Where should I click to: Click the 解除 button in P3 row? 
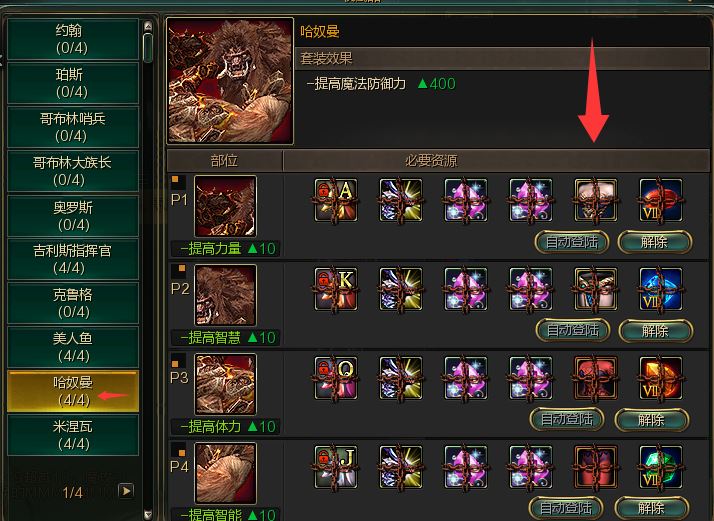651,419
